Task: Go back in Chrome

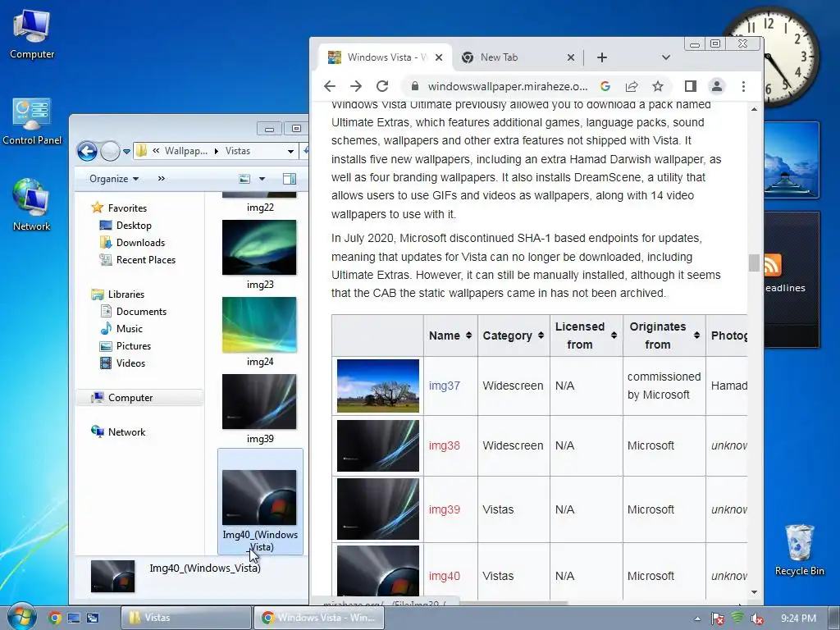Action: [330, 86]
